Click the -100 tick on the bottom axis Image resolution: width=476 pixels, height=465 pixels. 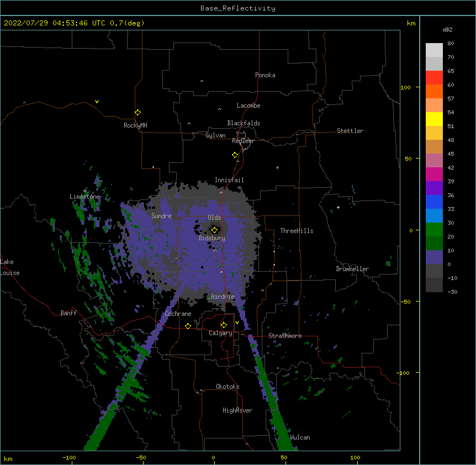[69, 457]
